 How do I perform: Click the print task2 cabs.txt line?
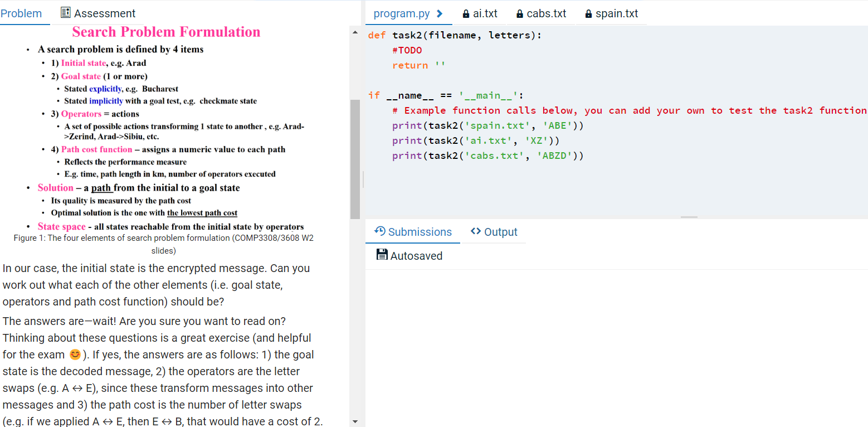(487, 156)
